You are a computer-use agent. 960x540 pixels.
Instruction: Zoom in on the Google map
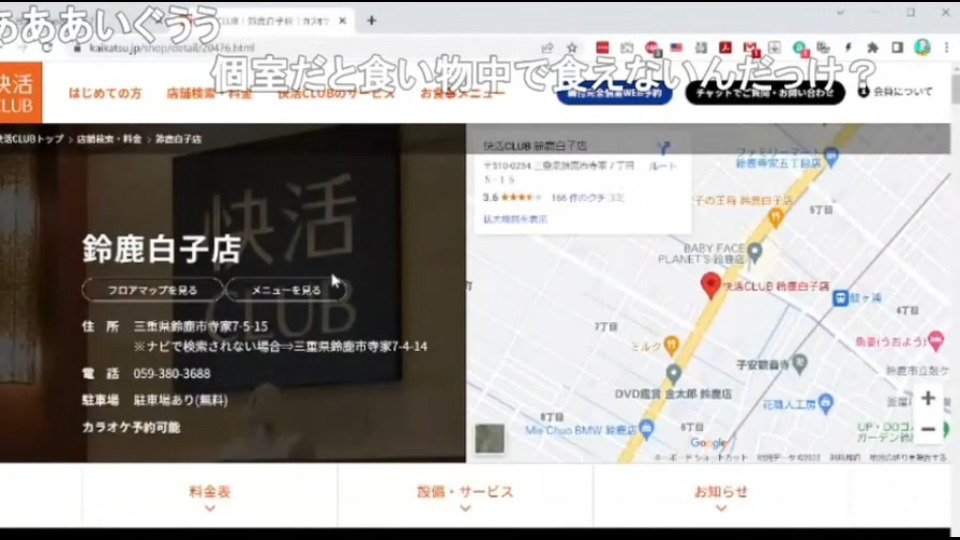coord(928,398)
